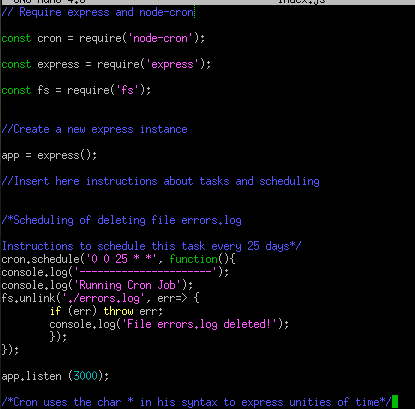Click the port number 3000
Viewport: 415px width, 409px height.
pos(85,376)
